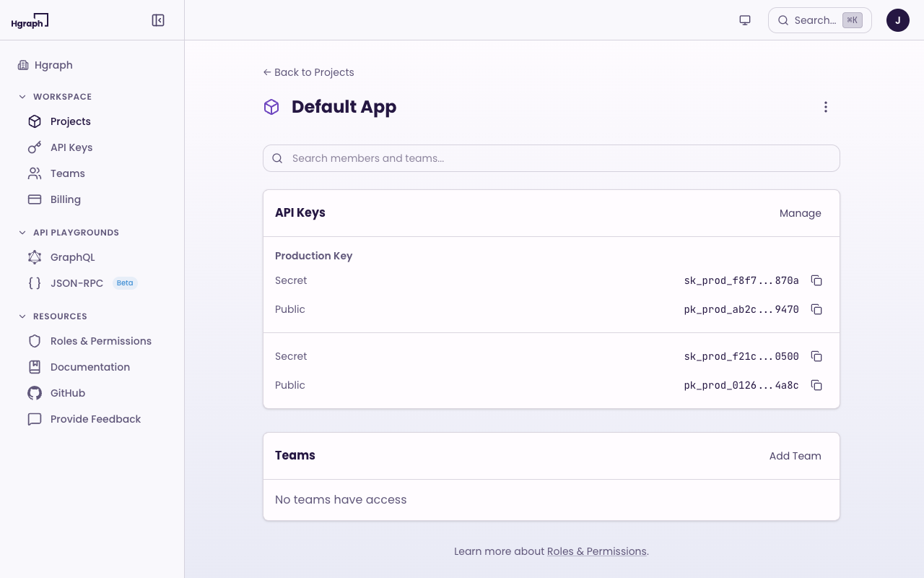Viewport: 924px width, 578px height.
Task: Click the members and teams search field
Action: tap(552, 158)
